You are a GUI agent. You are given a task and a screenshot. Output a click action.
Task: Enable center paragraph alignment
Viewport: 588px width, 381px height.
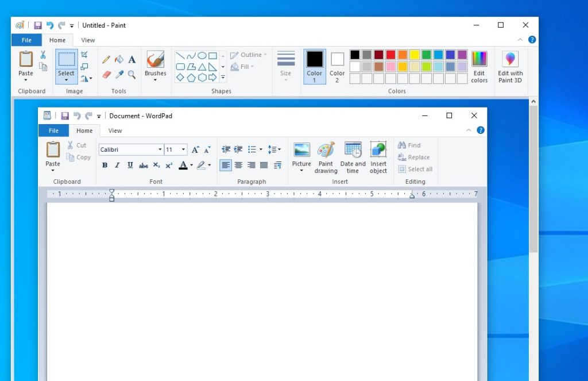238,165
